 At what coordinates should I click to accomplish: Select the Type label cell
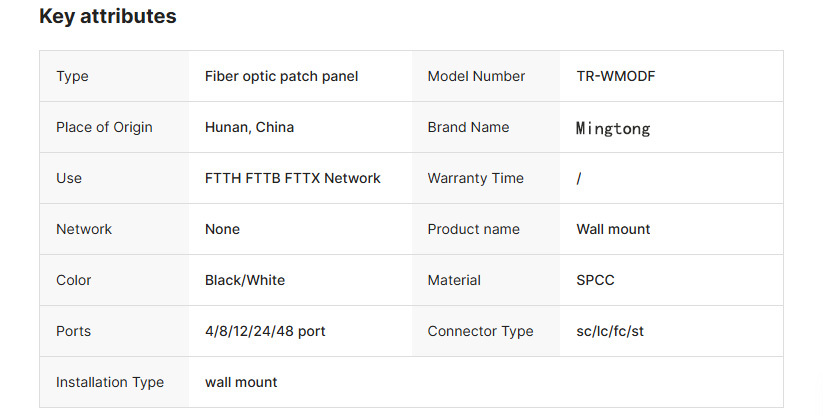(72, 76)
